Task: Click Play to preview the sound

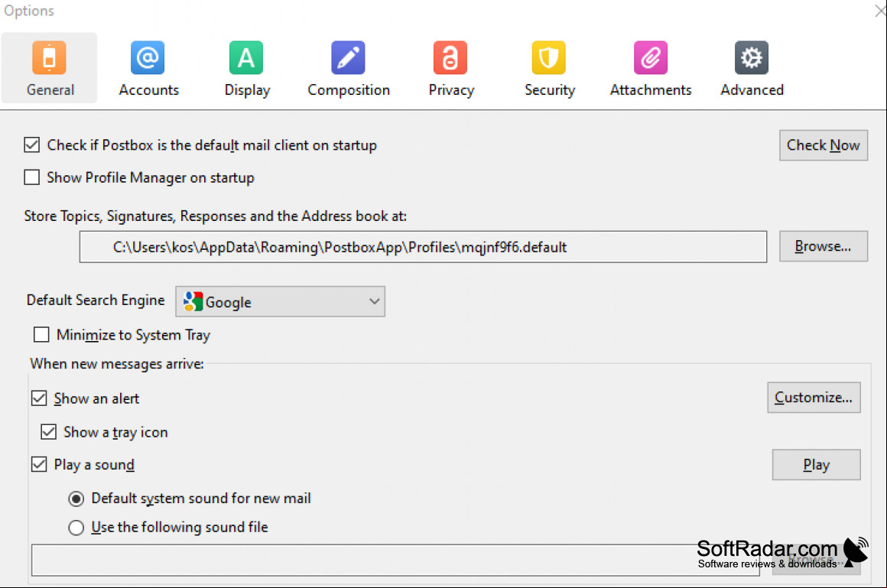Action: (817, 465)
